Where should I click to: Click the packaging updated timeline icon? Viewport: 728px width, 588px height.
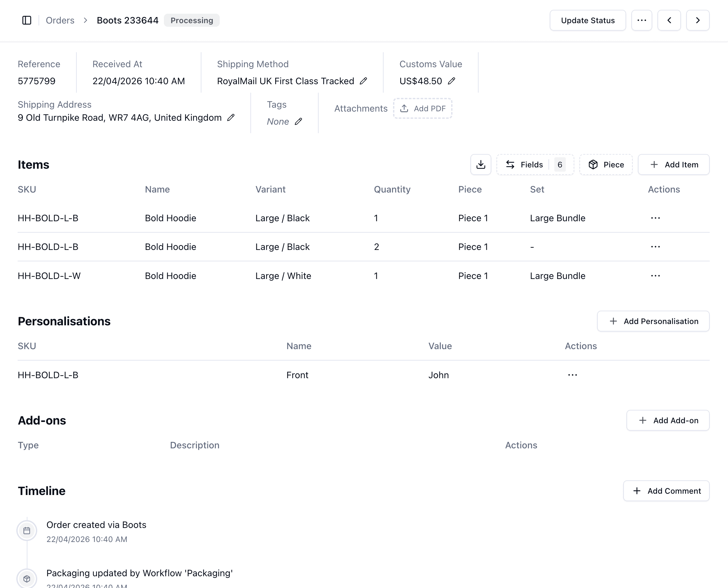pyautogui.click(x=27, y=579)
